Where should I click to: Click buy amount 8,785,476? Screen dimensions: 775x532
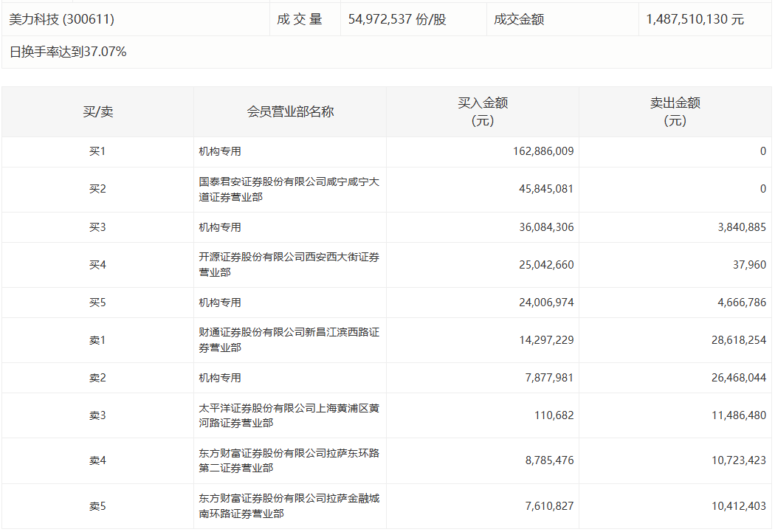click(x=549, y=460)
